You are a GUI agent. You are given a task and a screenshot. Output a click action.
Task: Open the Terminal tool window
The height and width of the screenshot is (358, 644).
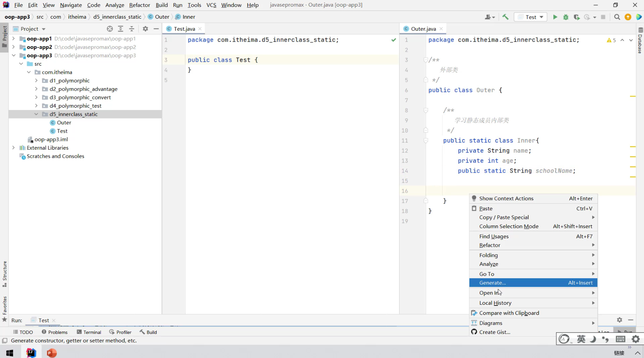click(89, 332)
